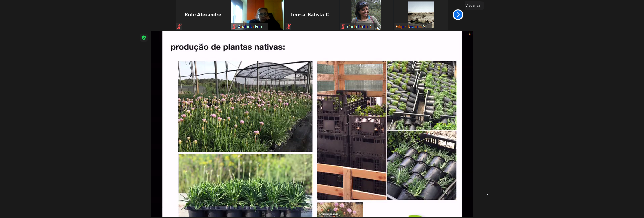Click the Armeria pungens thumbnail image
The height and width of the screenshot is (218, 644).
click(340, 209)
